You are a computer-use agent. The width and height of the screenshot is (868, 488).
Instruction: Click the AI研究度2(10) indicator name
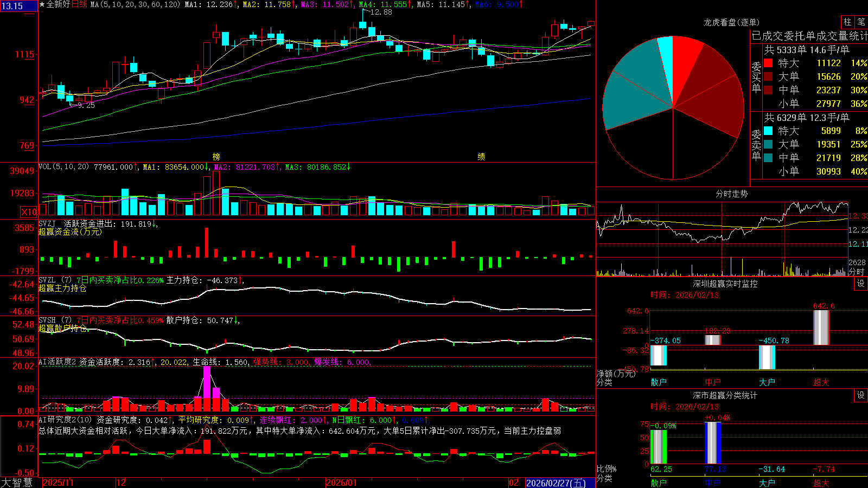[x=66, y=420]
